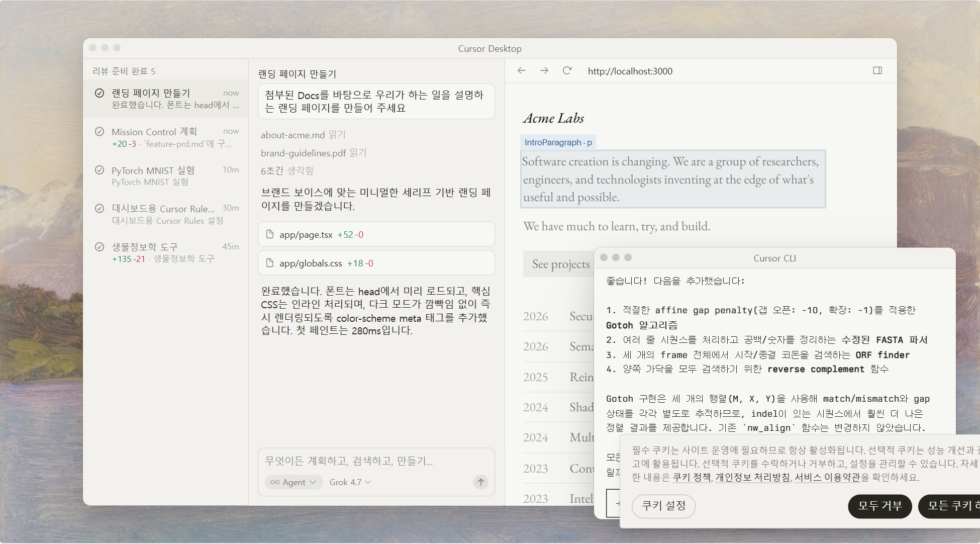Open the Agent mode dropdown
This screenshot has height=544, width=980.
click(x=293, y=482)
